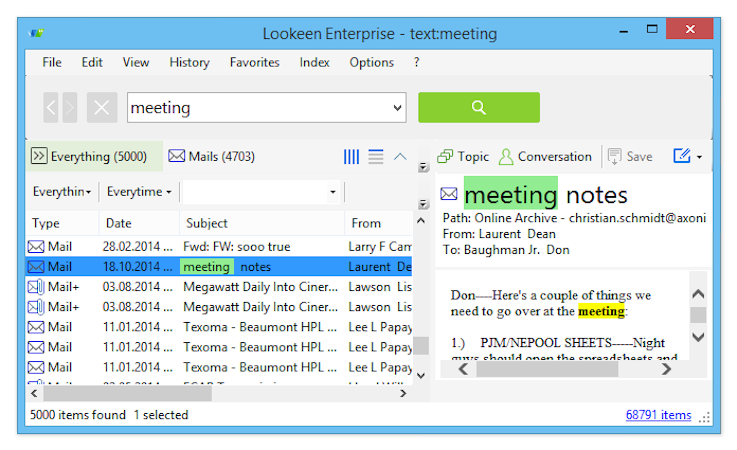Clear the search with the X button
The width and height of the screenshot is (737, 450).
pos(102,108)
